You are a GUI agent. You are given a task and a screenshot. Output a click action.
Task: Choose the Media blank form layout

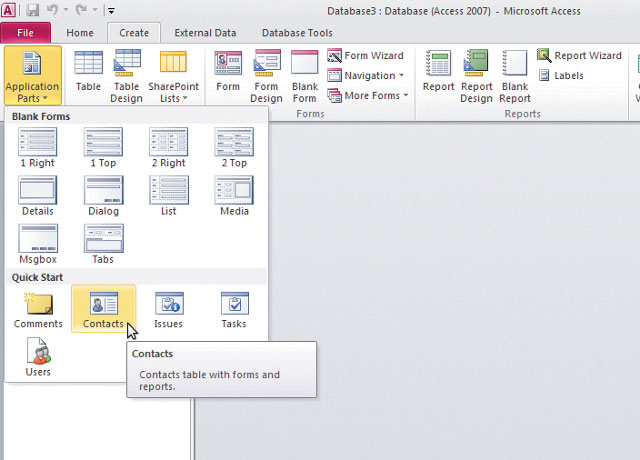234,196
